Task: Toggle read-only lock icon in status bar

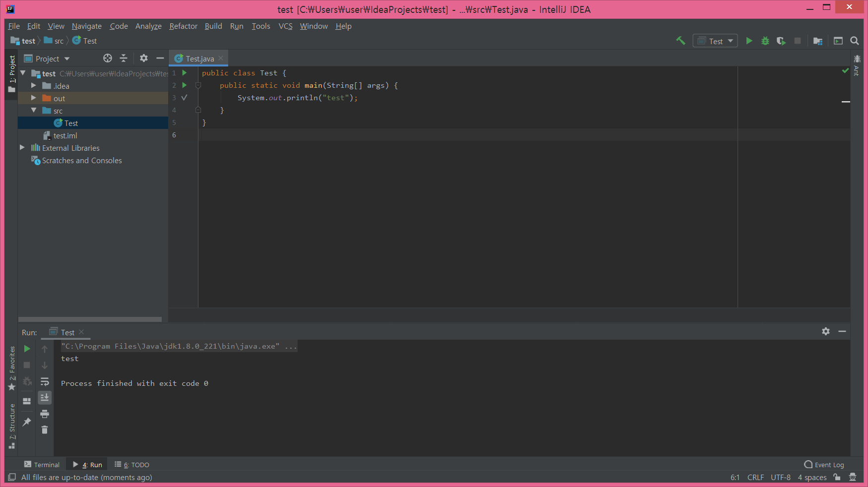Action: tap(837, 477)
